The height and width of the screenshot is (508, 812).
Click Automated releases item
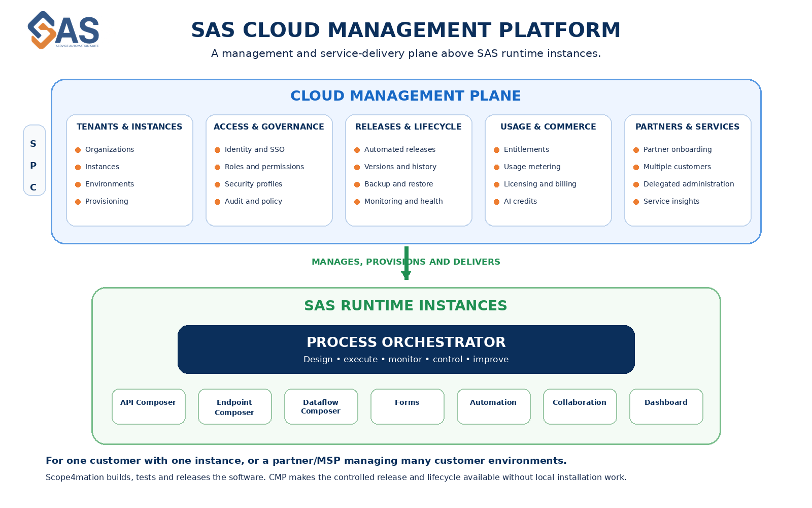tap(395, 149)
